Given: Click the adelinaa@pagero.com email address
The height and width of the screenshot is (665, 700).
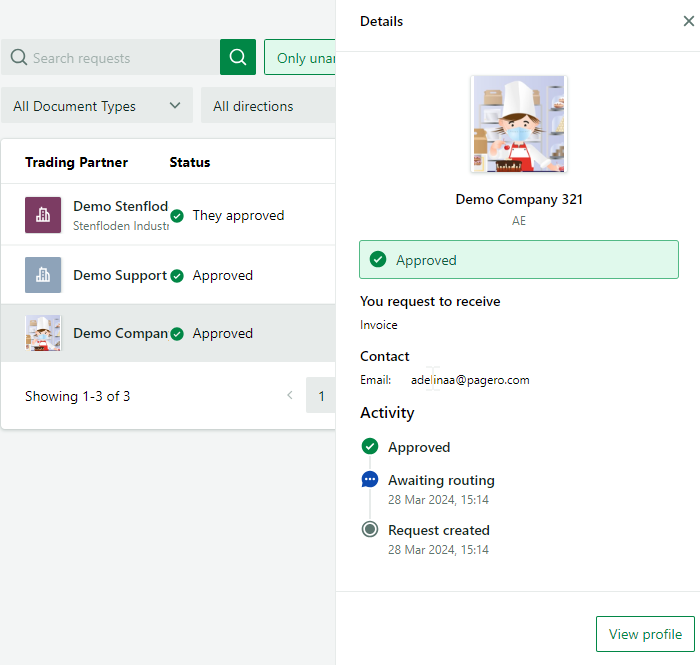Looking at the screenshot, I should pos(470,380).
